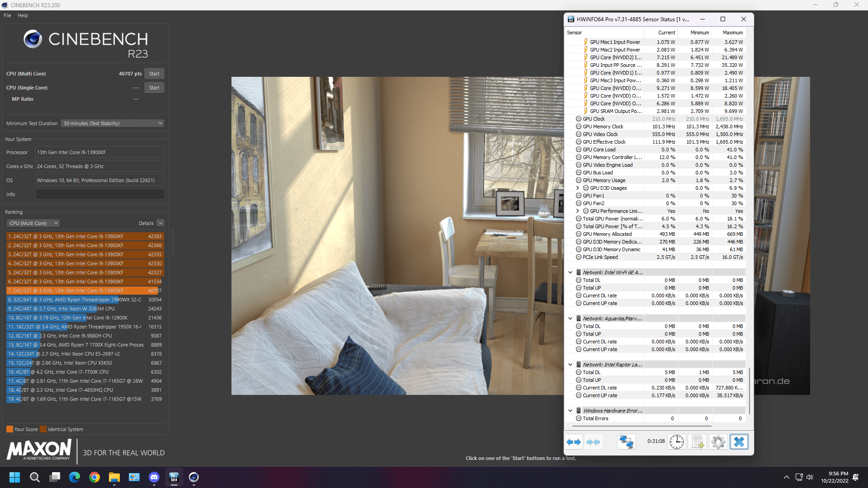Image resolution: width=868 pixels, height=488 pixels.
Task: Collapse Network Aquantia/Marvell group
Action: (571, 319)
